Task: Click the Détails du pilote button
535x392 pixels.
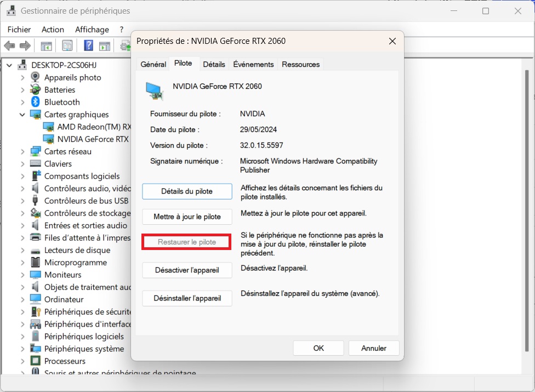Action: [187, 191]
